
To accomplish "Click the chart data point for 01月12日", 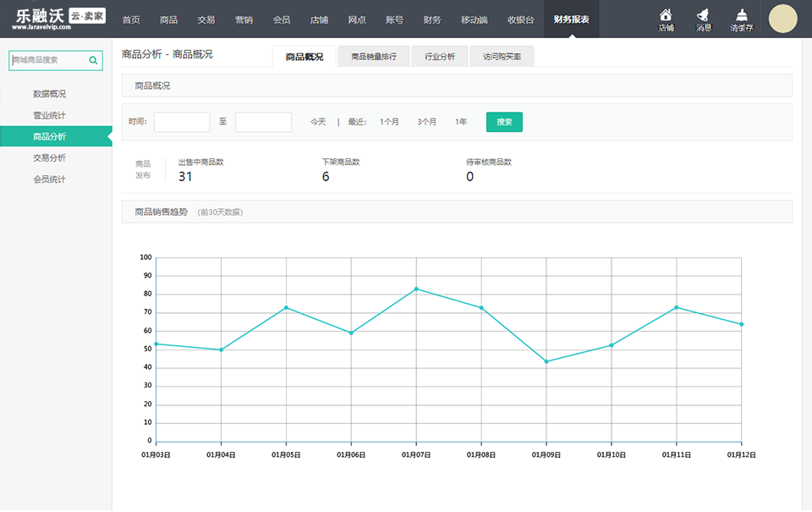I will [742, 324].
